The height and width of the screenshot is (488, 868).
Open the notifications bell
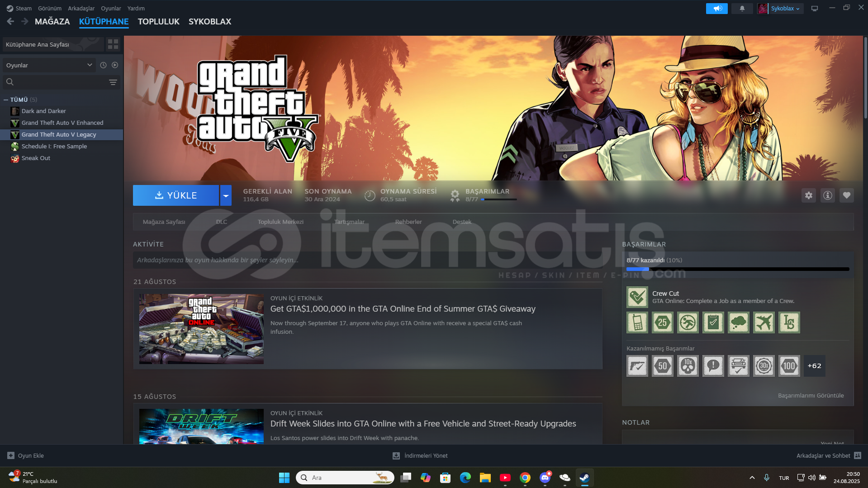[x=742, y=9]
